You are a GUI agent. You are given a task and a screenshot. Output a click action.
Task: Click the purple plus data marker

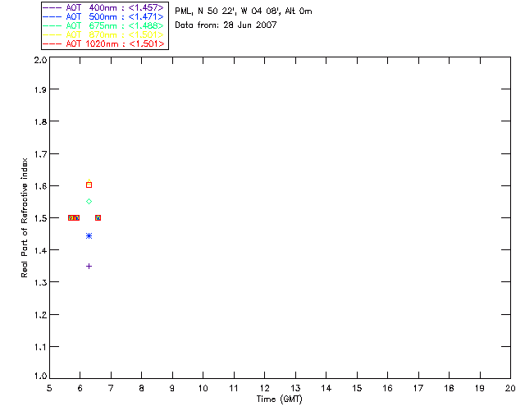(89, 267)
